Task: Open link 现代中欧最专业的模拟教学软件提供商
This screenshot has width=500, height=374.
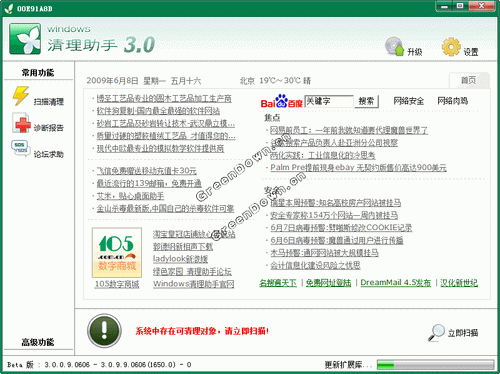Action: click(x=160, y=148)
